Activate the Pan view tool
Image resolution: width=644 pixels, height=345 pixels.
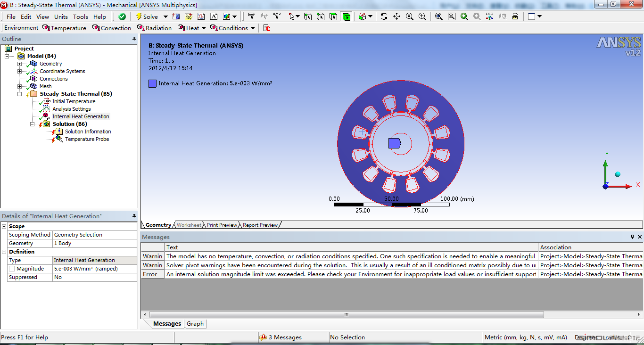click(396, 16)
